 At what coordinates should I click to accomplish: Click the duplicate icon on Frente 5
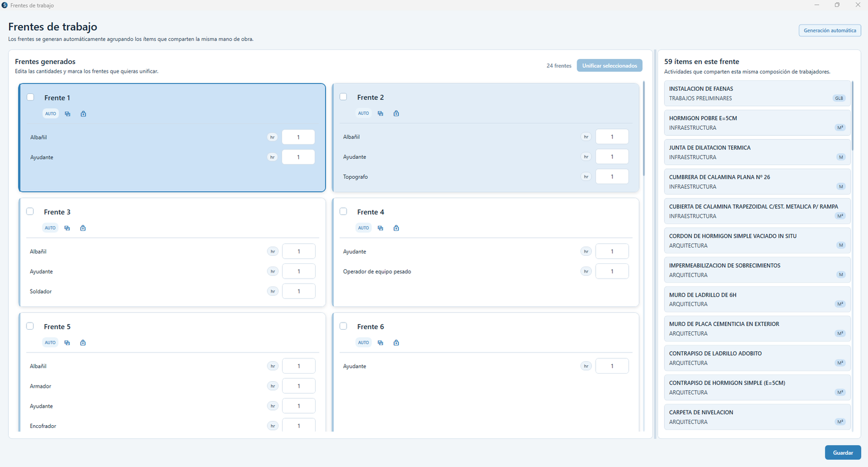[67, 343]
